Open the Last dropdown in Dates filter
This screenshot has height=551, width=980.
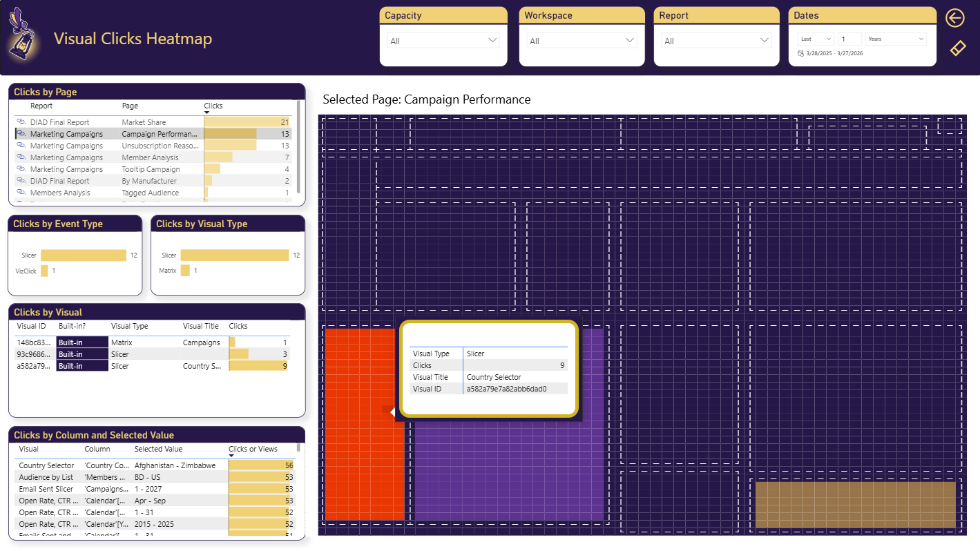pyautogui.click(x=815, y=39)
